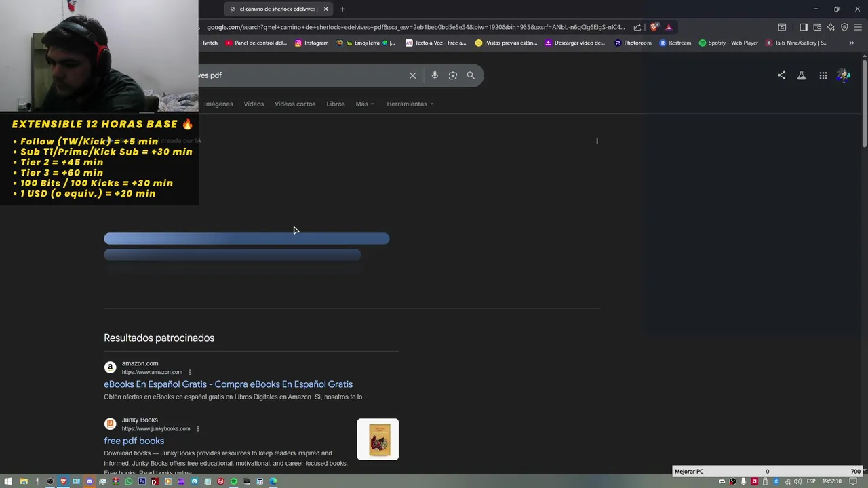The width and height of the screenshot is (868, 488).
Task: Open Google share icon near Labs
Action: (x=781, y=75)
